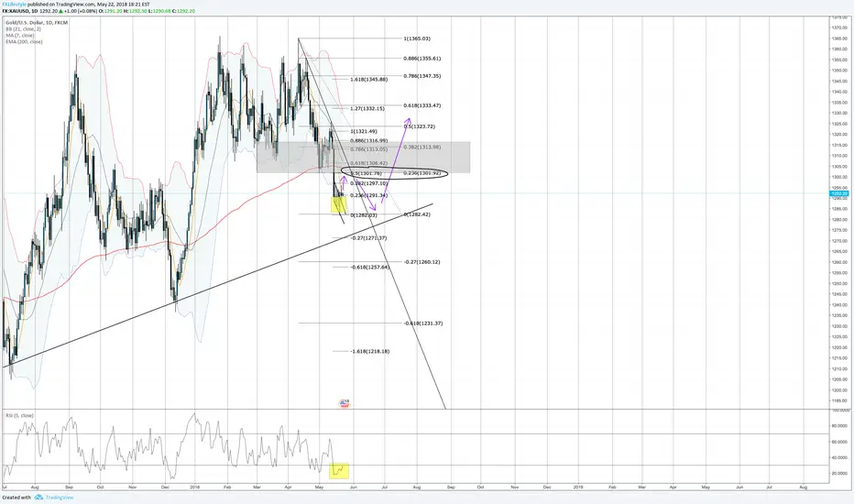Viewport: 854px width, 504px height.
Task: Click the Fibonacci label 1.618(1345.88)
Action: click(x=368, y=80)
